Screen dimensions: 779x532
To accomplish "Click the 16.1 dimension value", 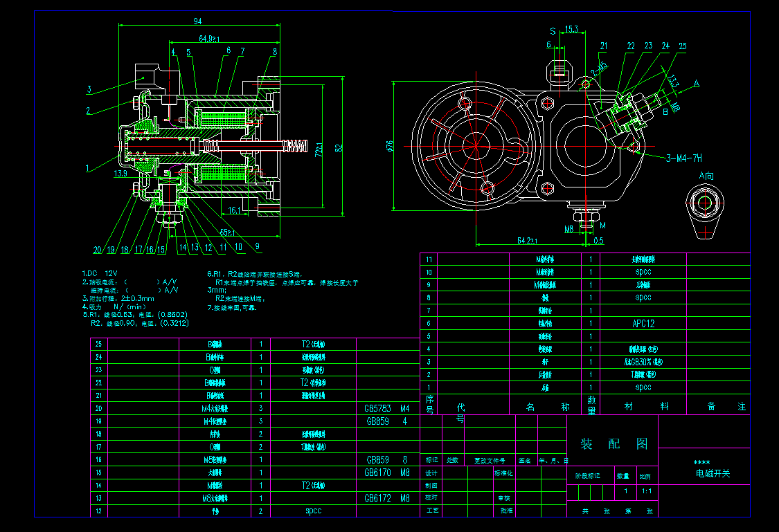I will pos(235,210).
